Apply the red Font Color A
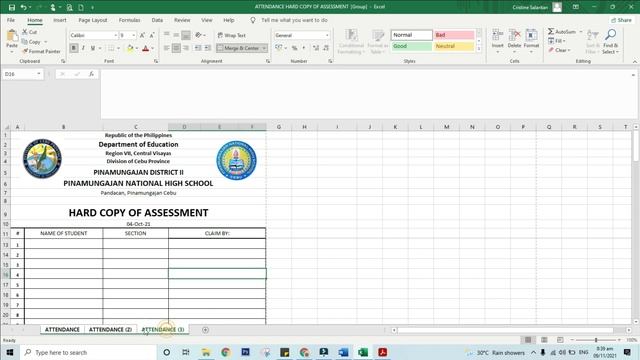Image resolution: width=640 pixels, height=360 pixels. coord(145,48)
